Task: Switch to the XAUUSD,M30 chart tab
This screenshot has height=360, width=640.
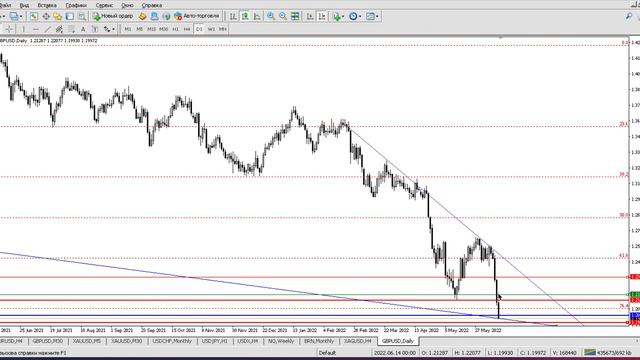Action: (x=127, y=341)
